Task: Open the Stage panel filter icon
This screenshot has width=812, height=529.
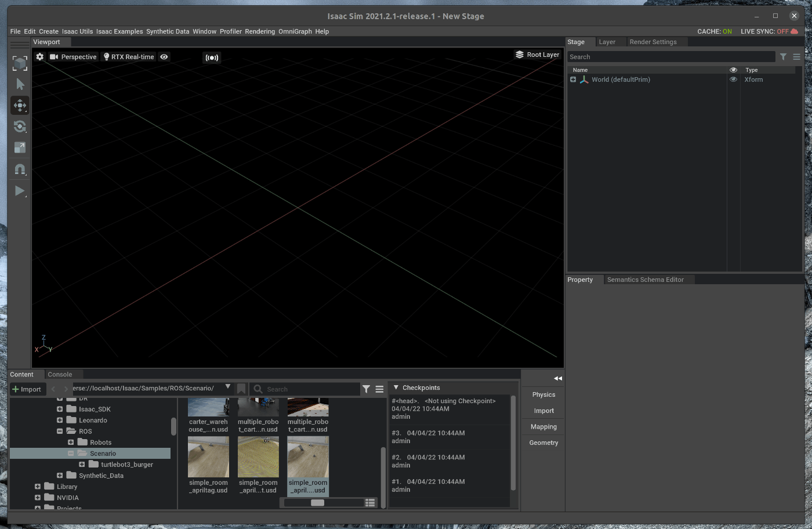Action: (x=783, y=57)
